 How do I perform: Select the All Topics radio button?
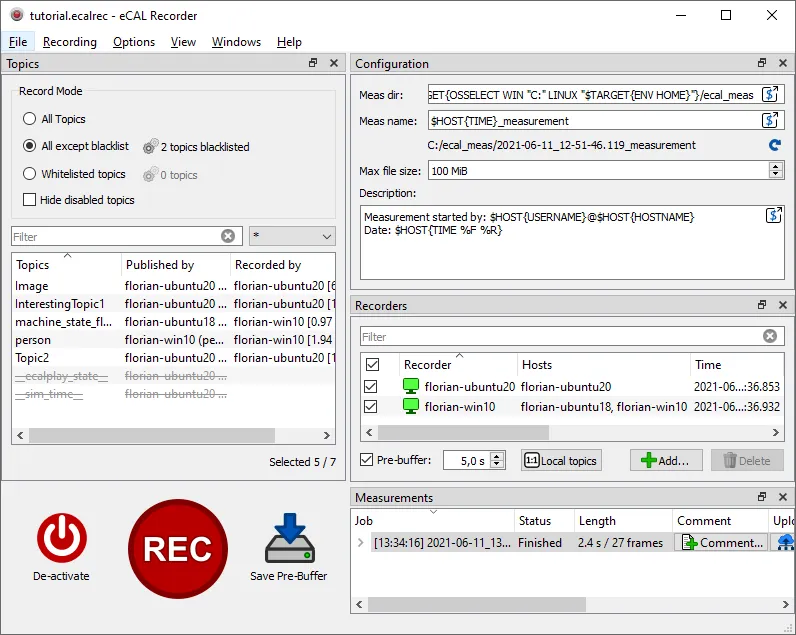click(30, 119)
